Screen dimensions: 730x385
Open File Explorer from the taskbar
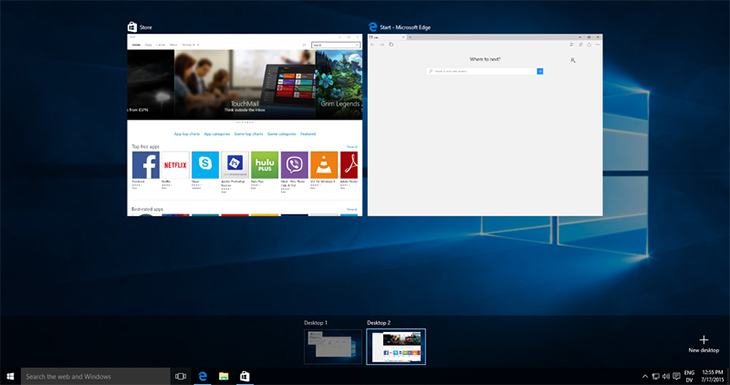click(x=223, y=376)
